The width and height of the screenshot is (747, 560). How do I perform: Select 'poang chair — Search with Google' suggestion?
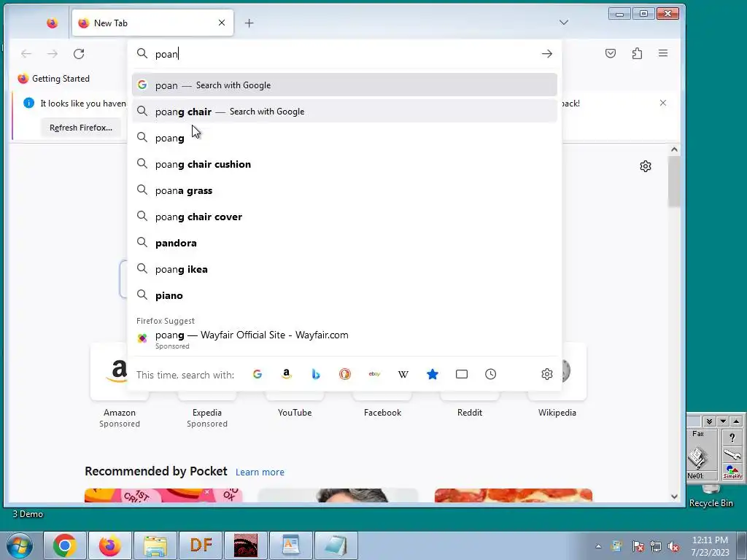pos(344,112)
